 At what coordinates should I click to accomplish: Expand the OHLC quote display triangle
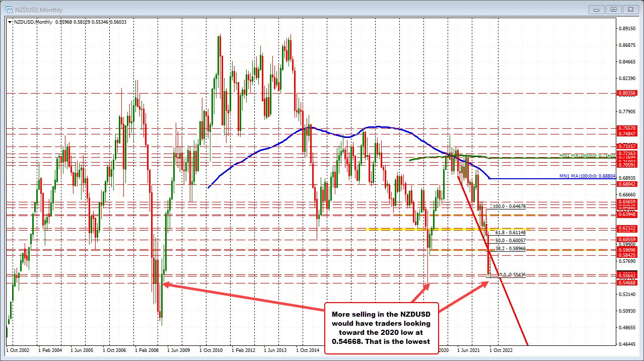(x=10, y=22)
